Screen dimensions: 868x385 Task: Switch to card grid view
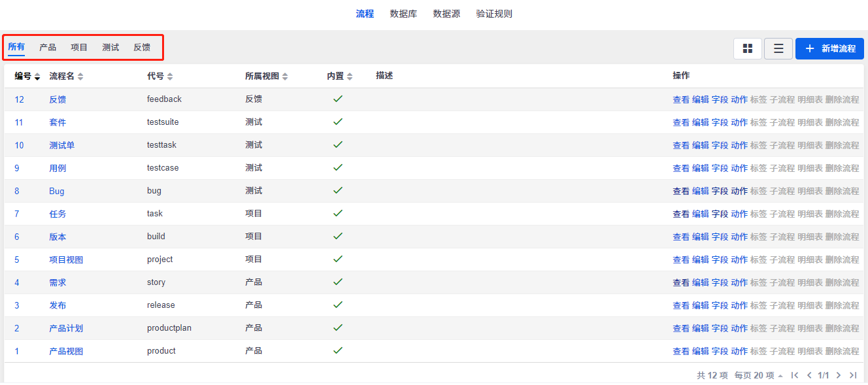click(748, 48)
